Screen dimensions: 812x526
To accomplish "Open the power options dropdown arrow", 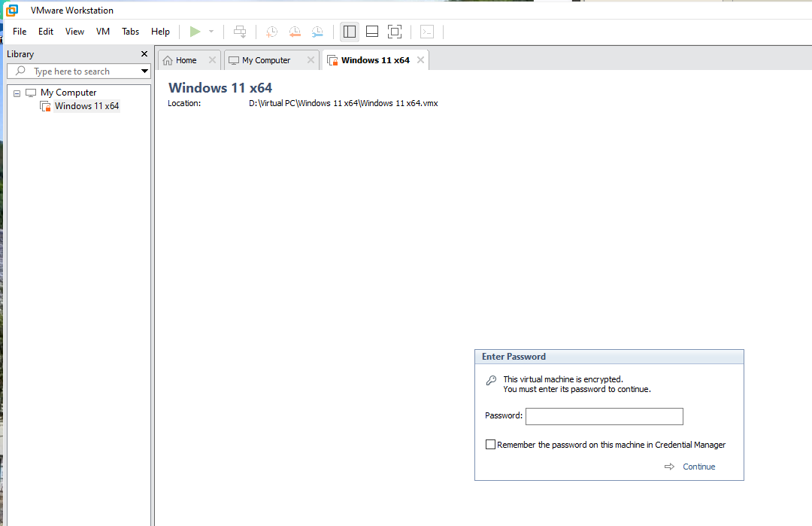I will [x=211, y=32].
